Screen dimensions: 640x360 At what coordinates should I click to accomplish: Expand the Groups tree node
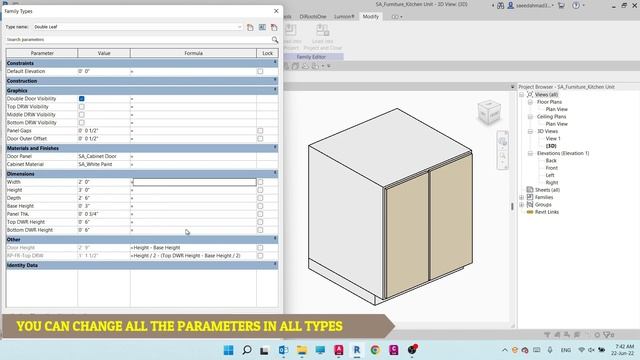point(522,205)
